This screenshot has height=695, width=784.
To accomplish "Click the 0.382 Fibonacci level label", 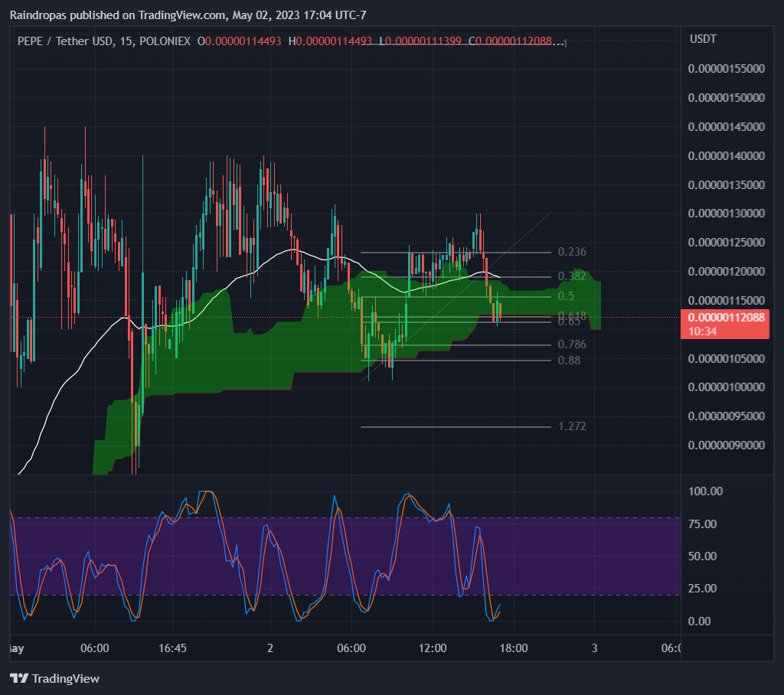I will [571, 276].
